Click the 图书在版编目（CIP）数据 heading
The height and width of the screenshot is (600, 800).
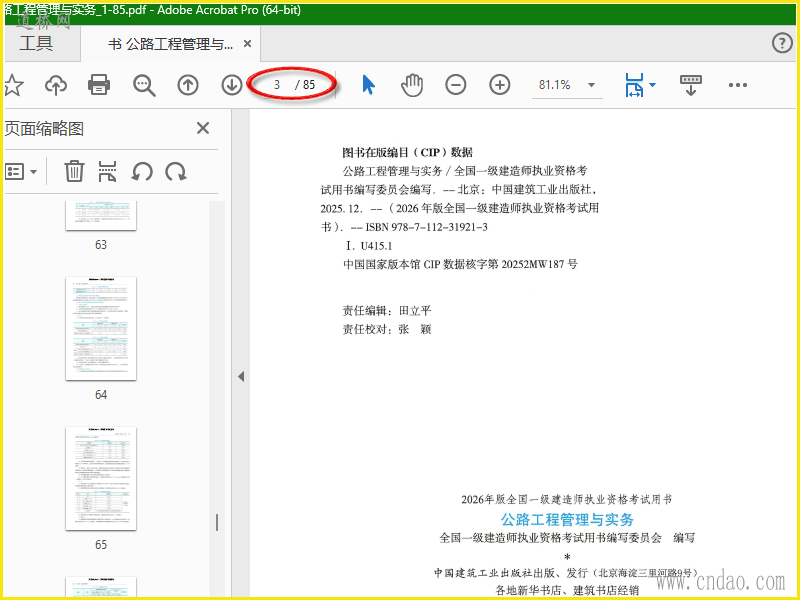[x=408, y=152]
